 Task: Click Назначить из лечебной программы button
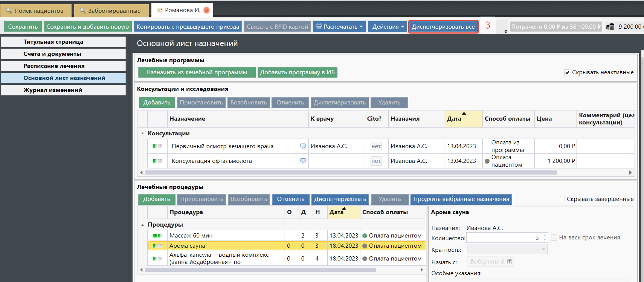point(196,72)
